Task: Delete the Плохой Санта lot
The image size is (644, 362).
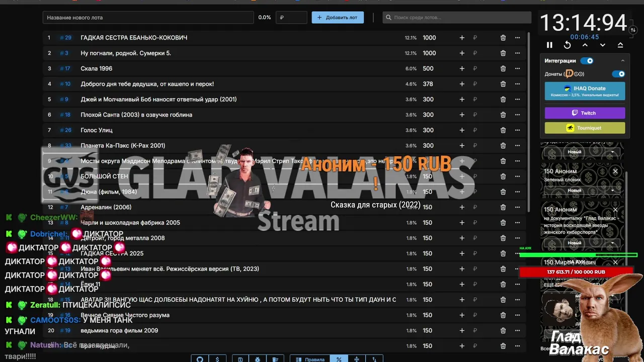Action: [x=503, y=115]
